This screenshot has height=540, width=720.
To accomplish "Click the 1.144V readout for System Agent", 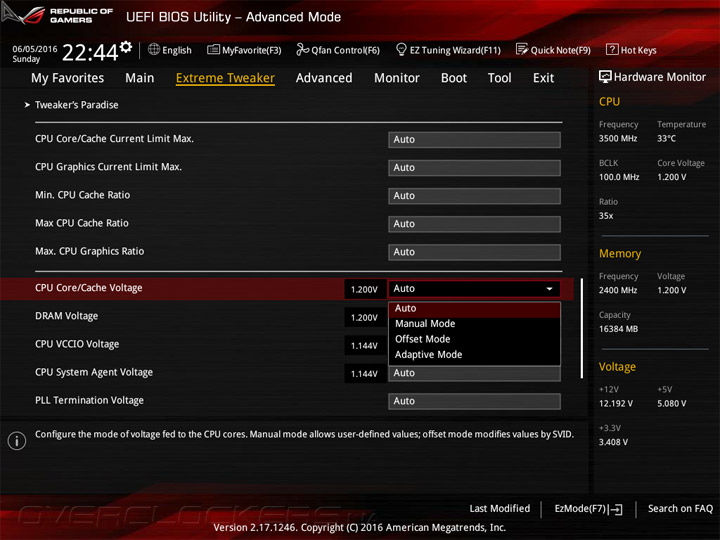I will pos(365,374).
